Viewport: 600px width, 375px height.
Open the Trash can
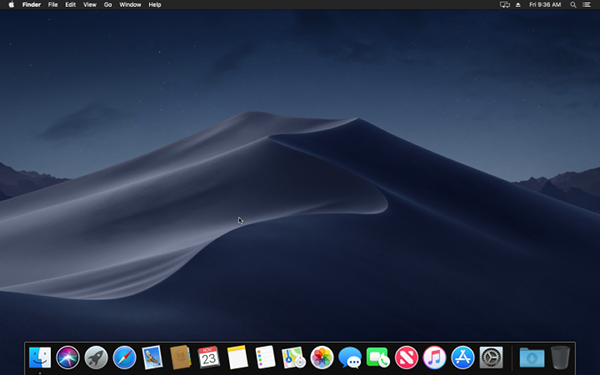(x=560, y=357)
